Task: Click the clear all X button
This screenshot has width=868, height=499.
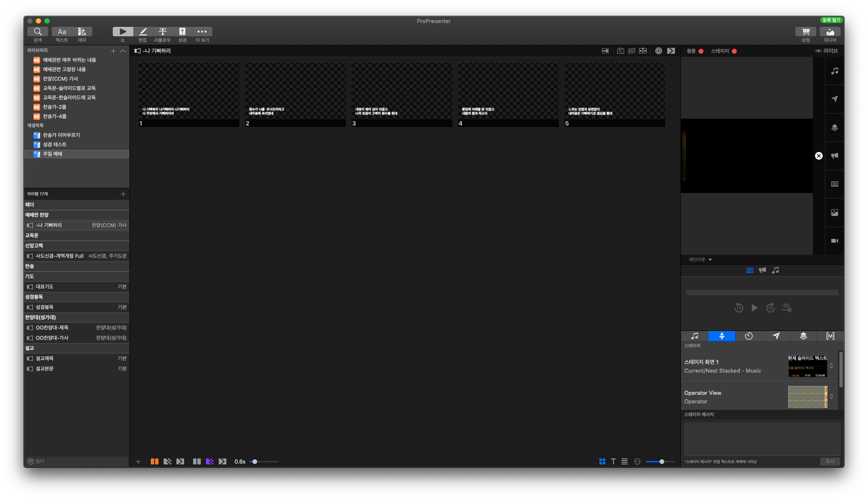Action: [818, 156]
